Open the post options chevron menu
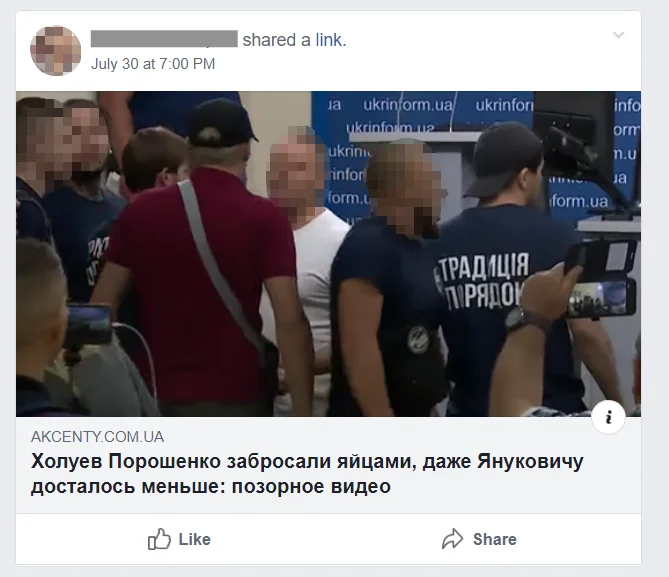 [619, 35]
